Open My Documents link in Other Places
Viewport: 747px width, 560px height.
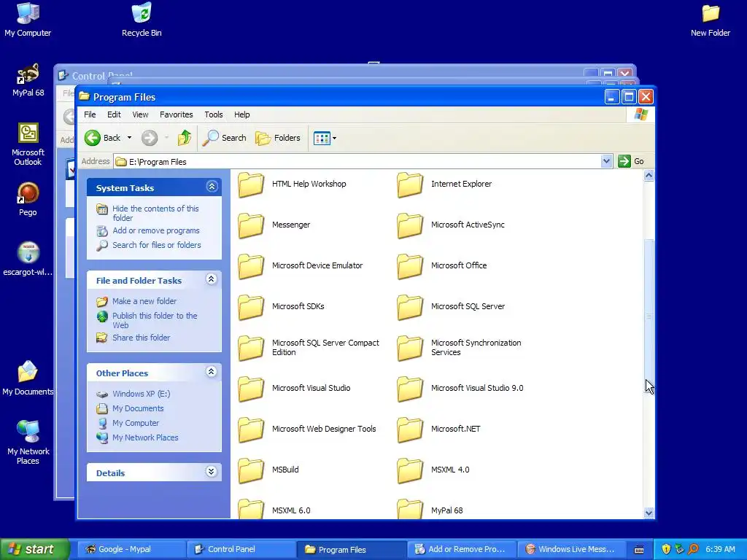click(138, 408)
